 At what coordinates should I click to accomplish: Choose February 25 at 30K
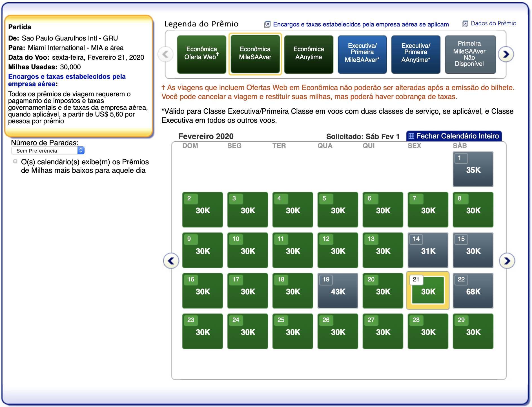[293, 331]
